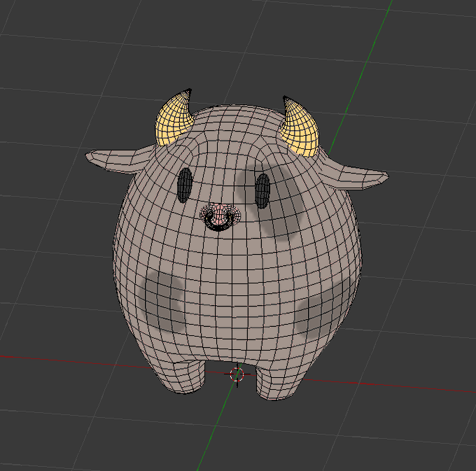
Task: Click the 3D cursor between the legs
Action: (x=237, y=374)
